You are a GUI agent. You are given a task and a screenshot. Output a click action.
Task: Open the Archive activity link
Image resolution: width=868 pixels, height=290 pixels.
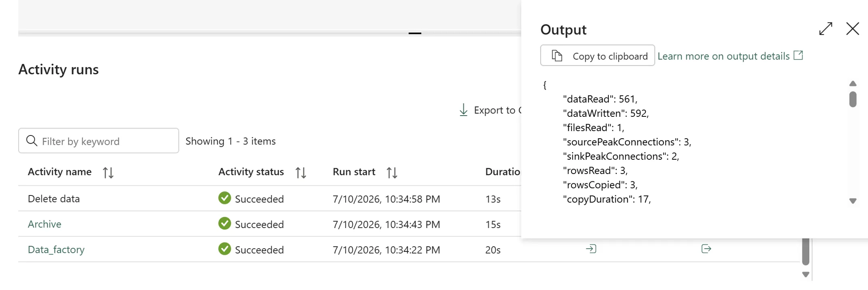click(45, 224)
